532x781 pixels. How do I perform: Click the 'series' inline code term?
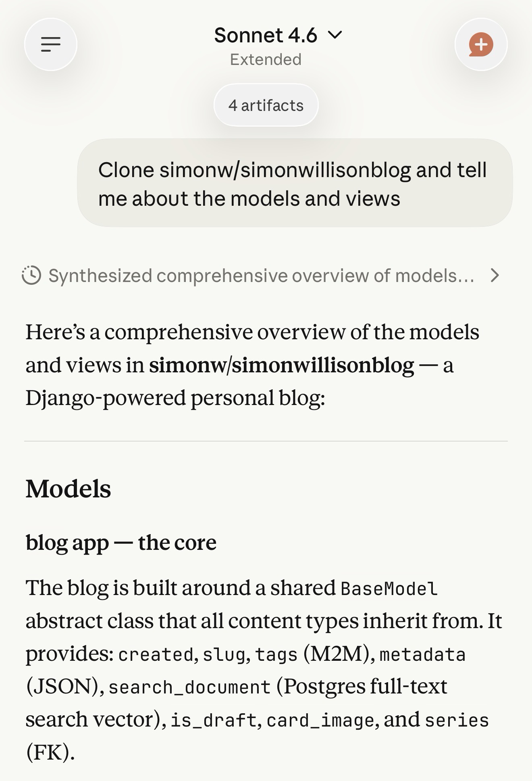[x=457, y=720]
